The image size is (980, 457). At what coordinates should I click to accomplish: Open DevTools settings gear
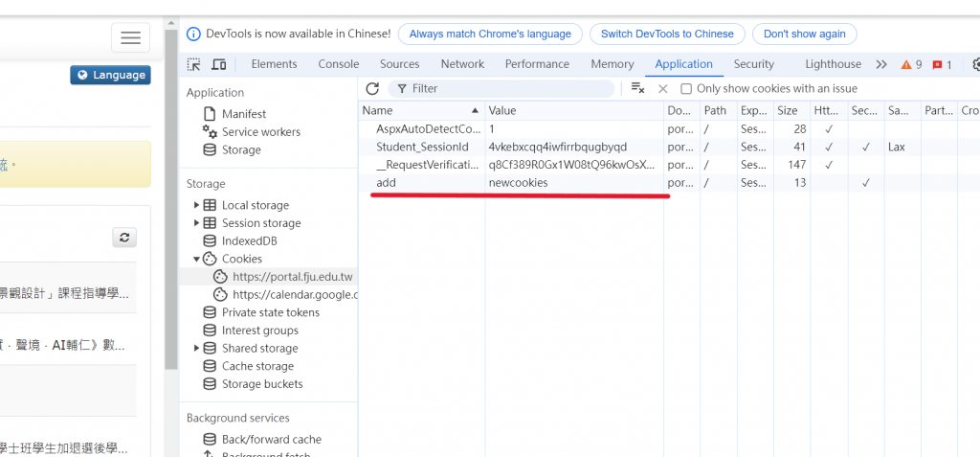coord(975,64)
